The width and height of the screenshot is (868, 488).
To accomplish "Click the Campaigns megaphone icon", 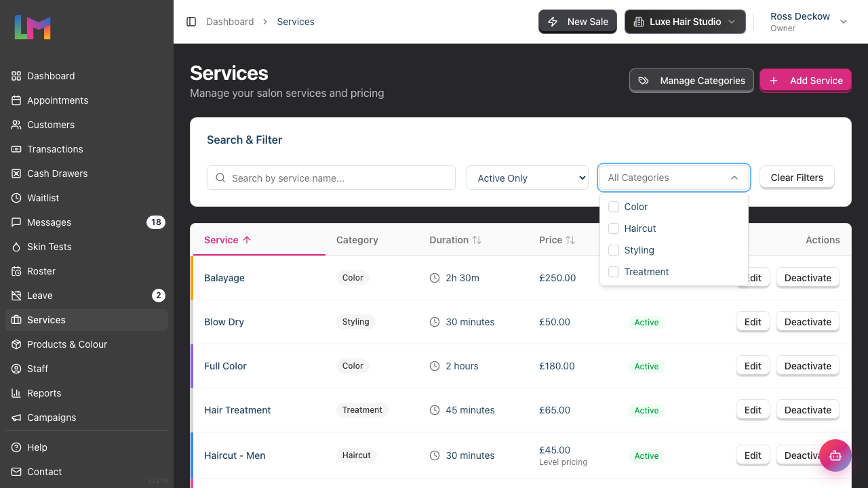I will click(16, 418).
